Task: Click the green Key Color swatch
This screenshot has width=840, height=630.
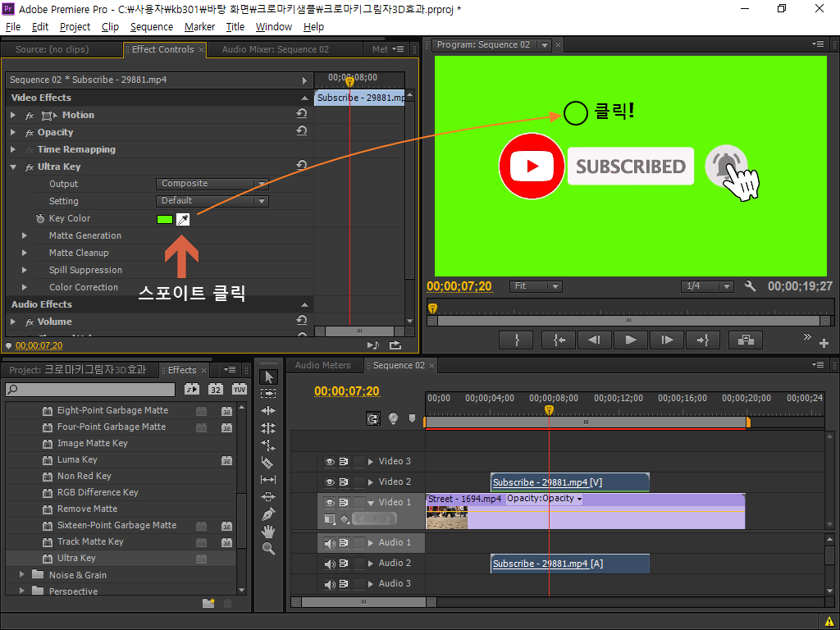Action: [x=165, y=219]
